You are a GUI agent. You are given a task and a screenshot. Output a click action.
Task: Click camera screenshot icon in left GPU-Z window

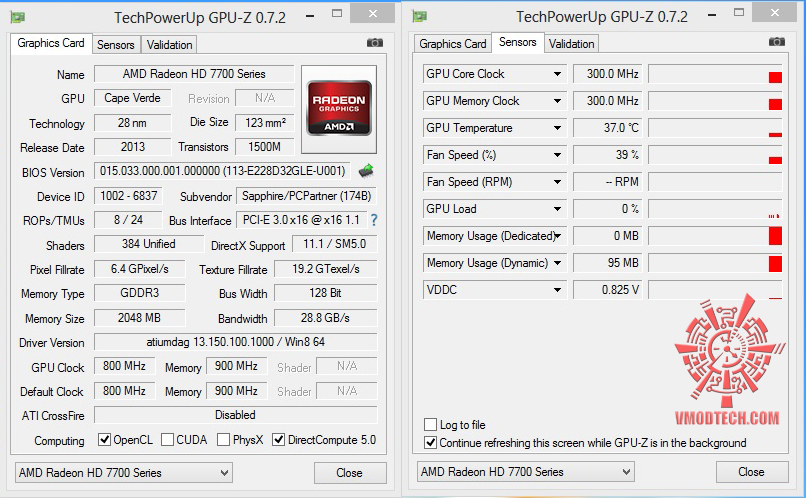(375, 43)
